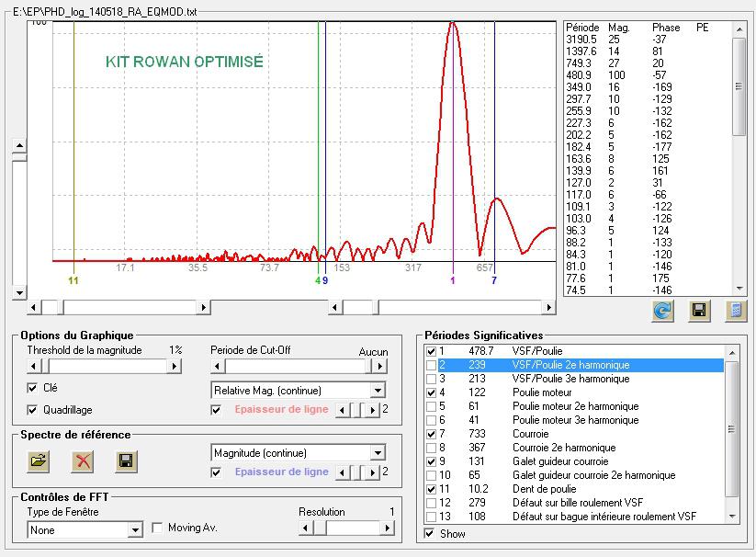The width and height of the screenshot is (756, 557).
Task: Click marker 11 label under the graph
Action: click(73, 280)
